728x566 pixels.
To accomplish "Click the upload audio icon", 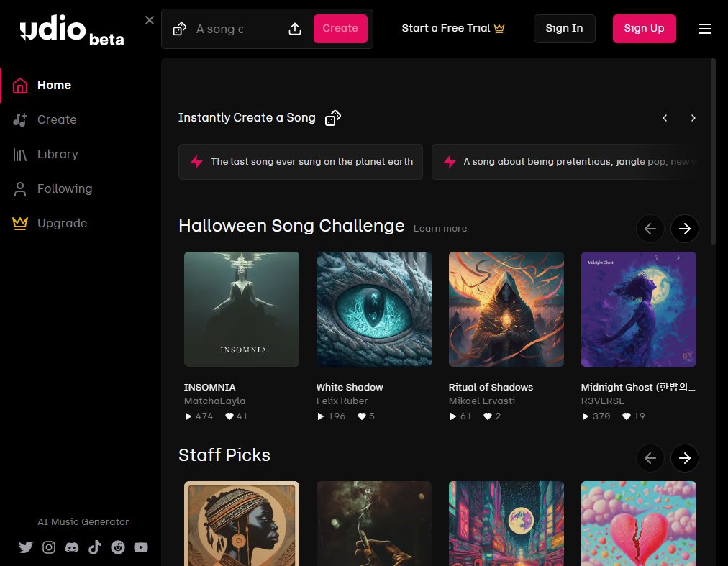I will (x=295, y=29).
